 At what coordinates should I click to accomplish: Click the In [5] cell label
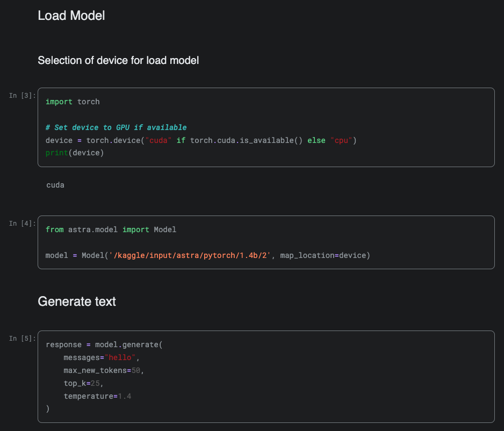click(23, 338)
